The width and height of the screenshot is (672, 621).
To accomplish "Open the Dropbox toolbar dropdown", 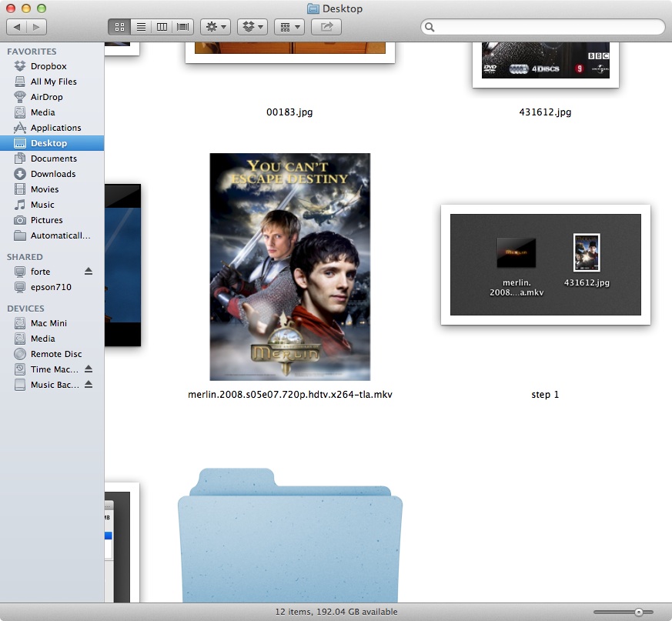I will tap(252, 27).
